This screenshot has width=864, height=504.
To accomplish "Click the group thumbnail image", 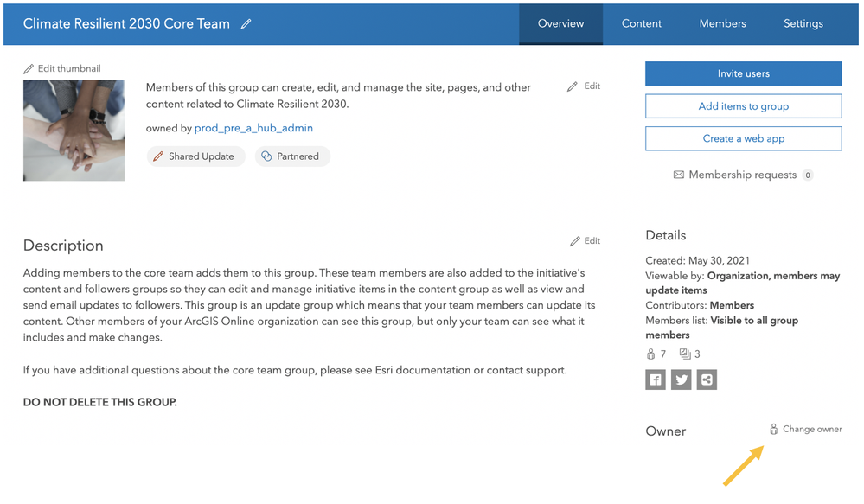I will point(74,131).
